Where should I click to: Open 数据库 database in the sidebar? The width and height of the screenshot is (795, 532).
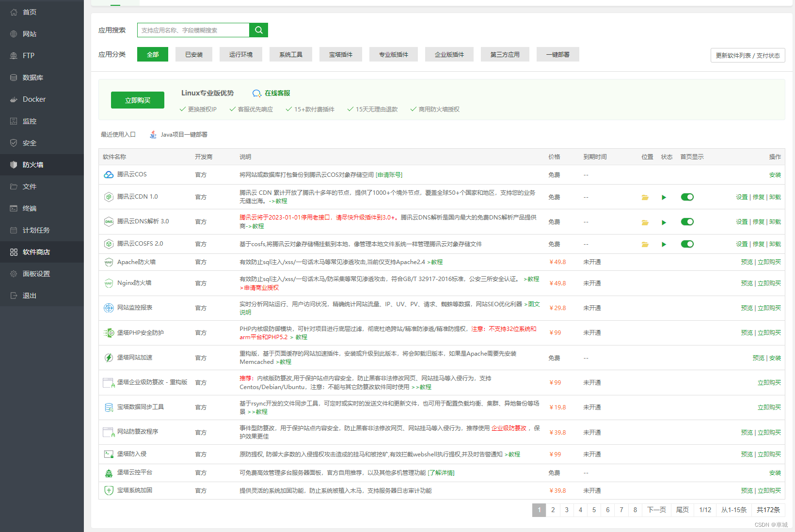coord(42,78)
